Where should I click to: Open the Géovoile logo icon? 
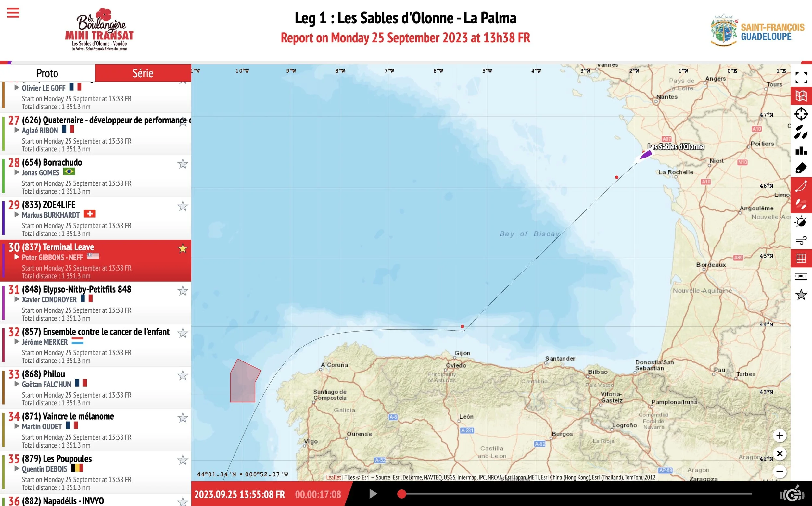click(792, 494)
